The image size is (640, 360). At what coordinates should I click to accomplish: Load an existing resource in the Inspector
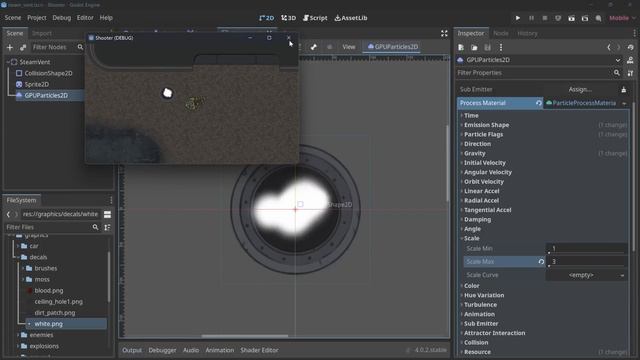pyautogui.click(x=474, y=47)
